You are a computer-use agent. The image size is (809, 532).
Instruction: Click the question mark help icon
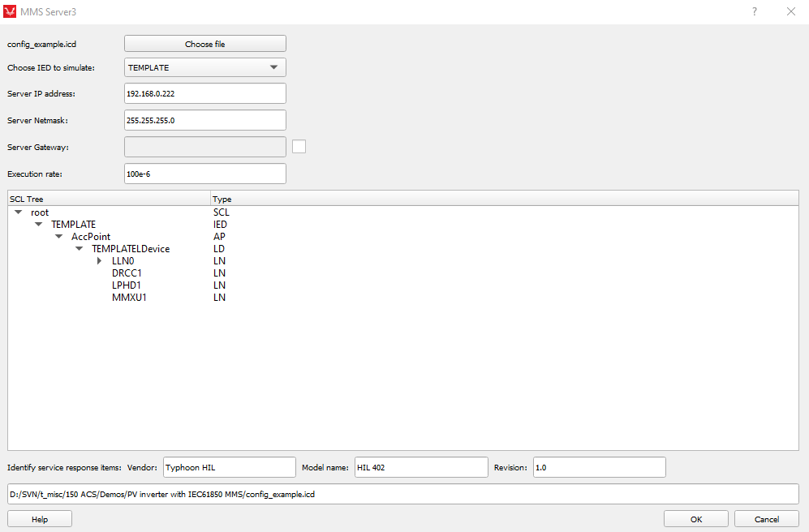[754, 12]
